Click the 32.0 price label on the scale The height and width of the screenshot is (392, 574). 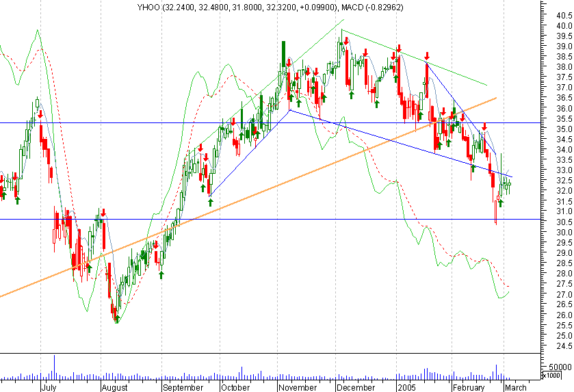tap(564, 191)
